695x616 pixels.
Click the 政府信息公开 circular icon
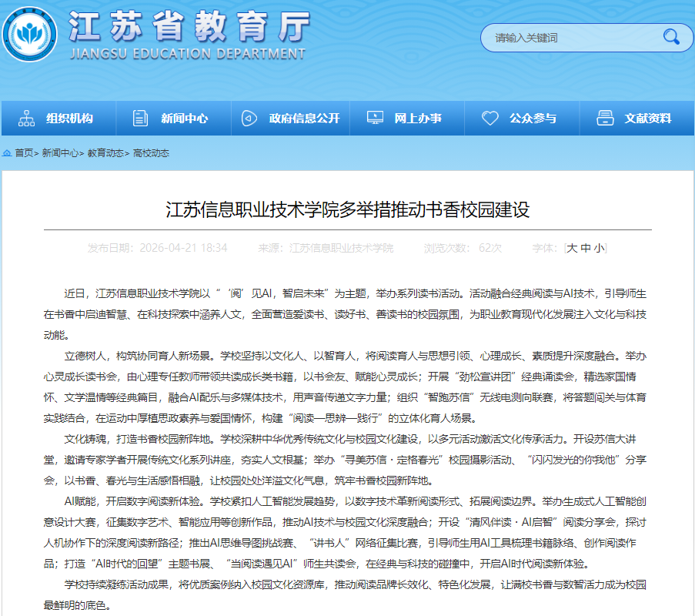(249, 118)
